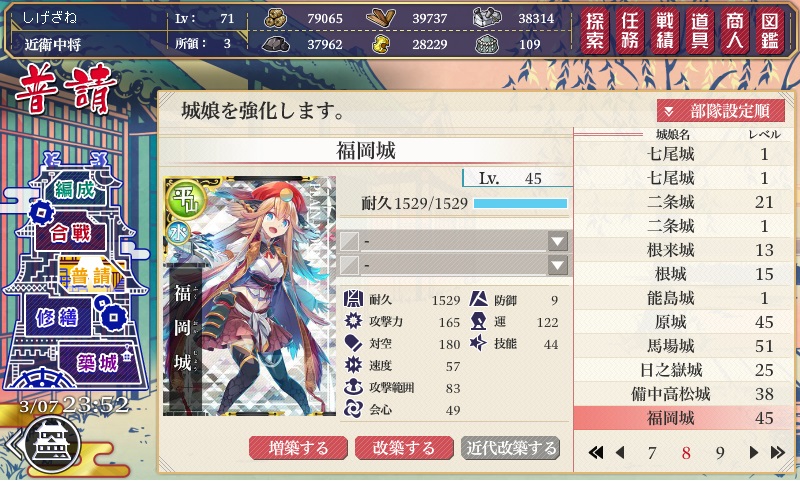The width and height of the screenshot is (800, 481).
Task: Open the 商人 merchant button
Action: pyautogui.click(x=735, y=30)
